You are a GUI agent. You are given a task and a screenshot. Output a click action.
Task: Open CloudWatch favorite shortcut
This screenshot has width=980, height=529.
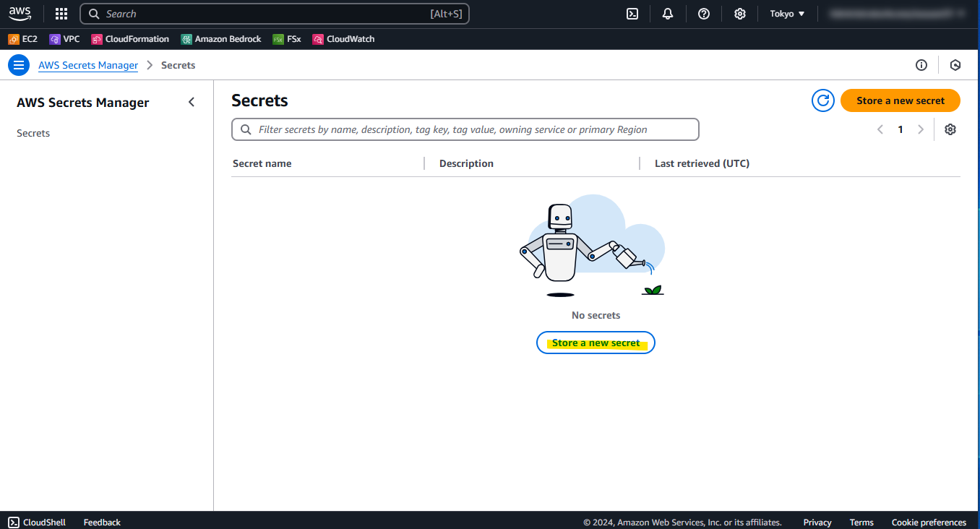343,39
